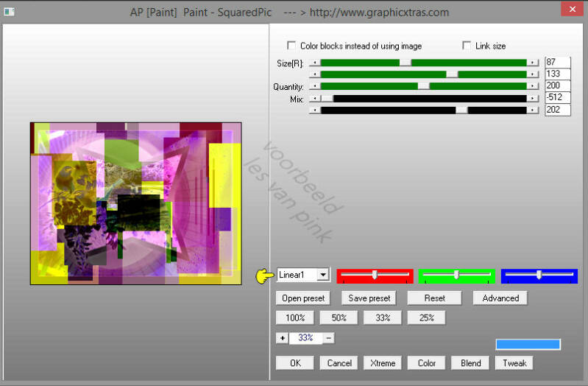Click the 33% zoom value field
This screenshot has width=588, height=386.
coord(305,338)
